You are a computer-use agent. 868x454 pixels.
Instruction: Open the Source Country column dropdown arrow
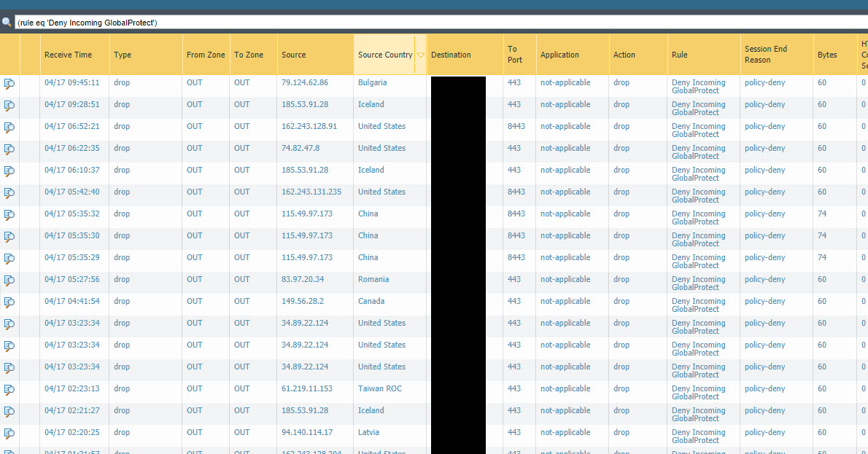(420, 55)
